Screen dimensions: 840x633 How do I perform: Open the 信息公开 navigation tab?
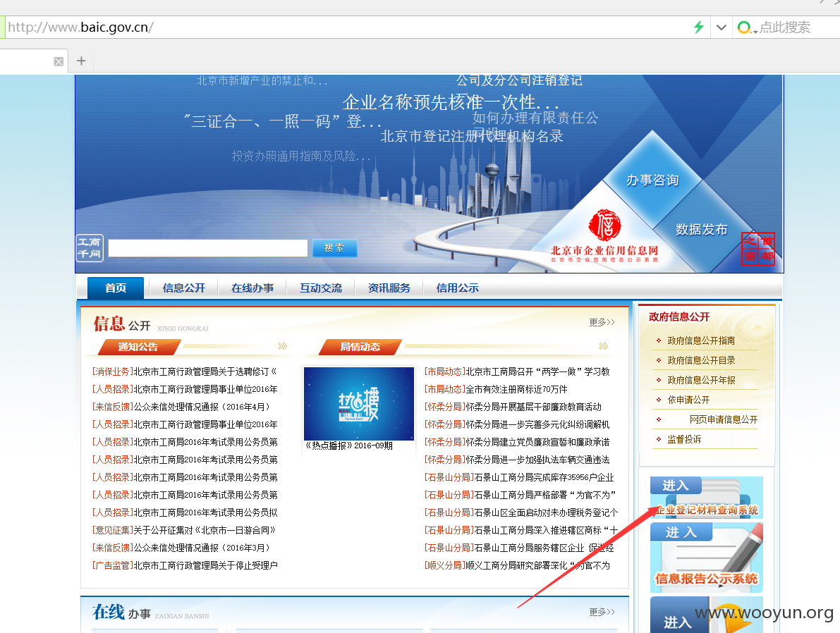(184, 288)
